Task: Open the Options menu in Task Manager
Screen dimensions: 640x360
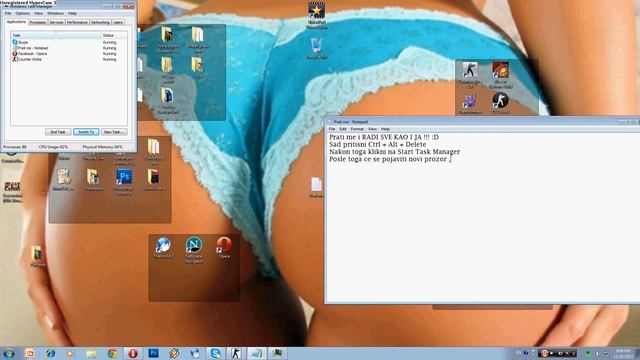Action: 22,13
